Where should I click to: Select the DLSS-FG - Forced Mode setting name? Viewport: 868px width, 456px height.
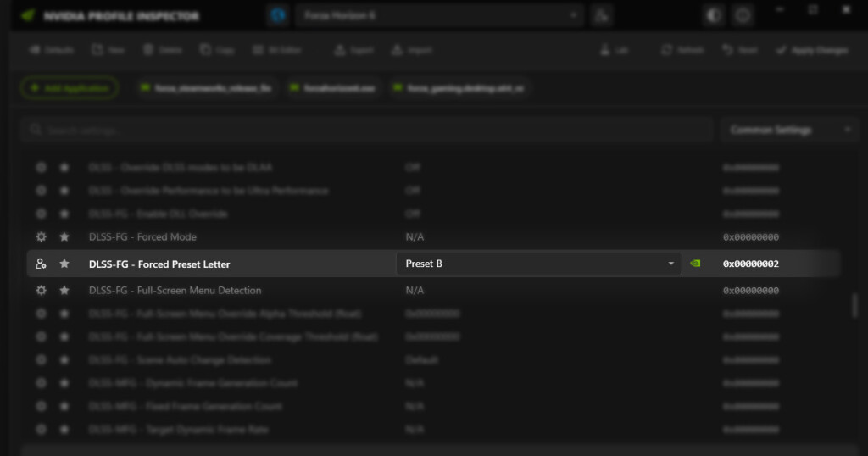click(142, 236)
